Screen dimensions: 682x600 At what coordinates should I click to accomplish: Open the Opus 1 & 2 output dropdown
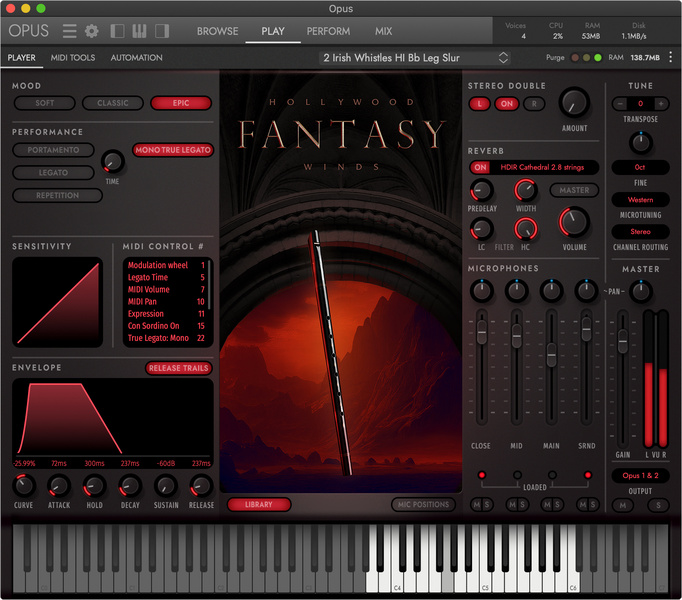click(x=640, y=476)
